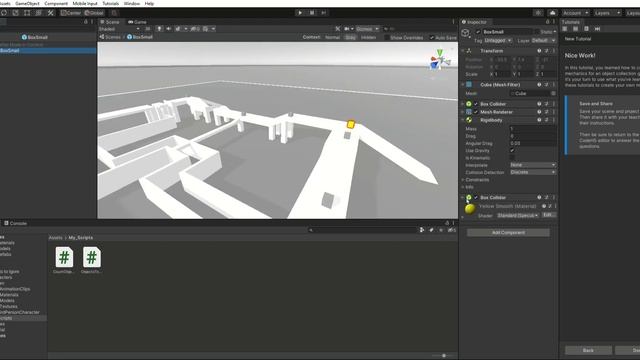
Task: Open the Help menu
Action: [149, 3]
